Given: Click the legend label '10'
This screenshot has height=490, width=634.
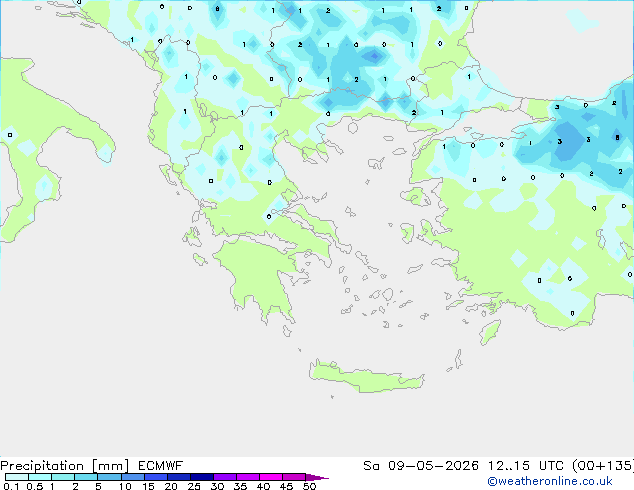Looking at the screenshot, I should [x=125, y=486].
